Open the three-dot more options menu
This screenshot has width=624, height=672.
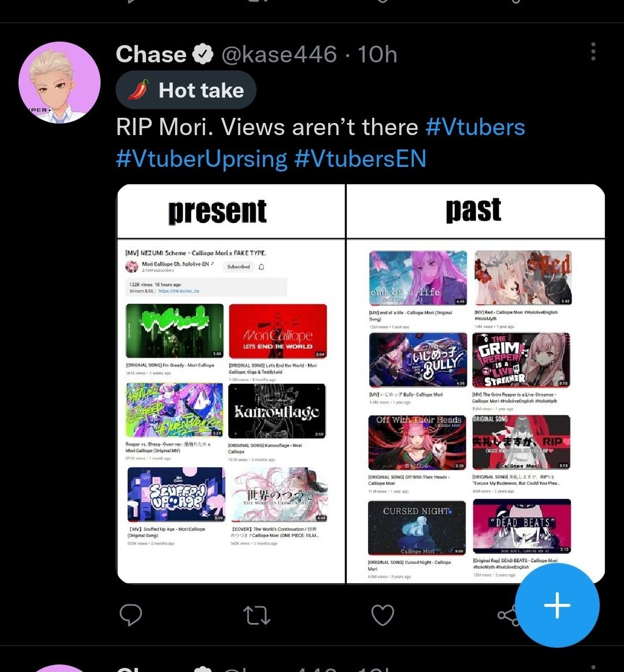[593, 51]
